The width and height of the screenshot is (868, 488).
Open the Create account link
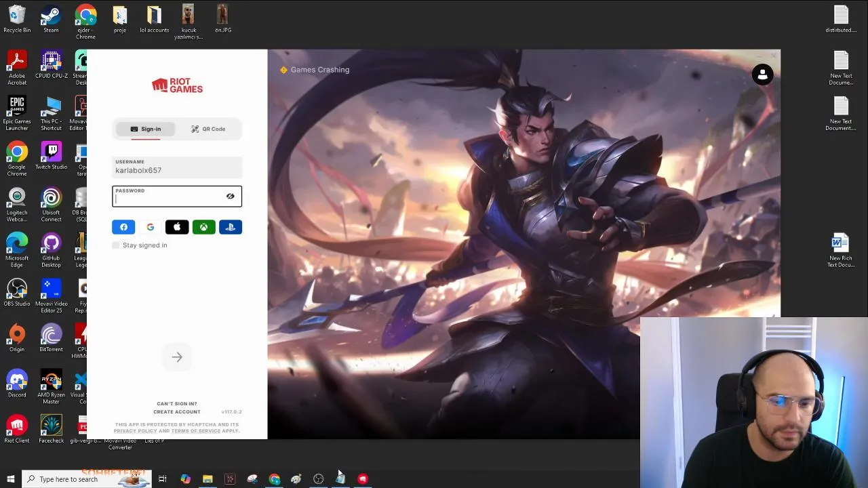coord(177,412)
